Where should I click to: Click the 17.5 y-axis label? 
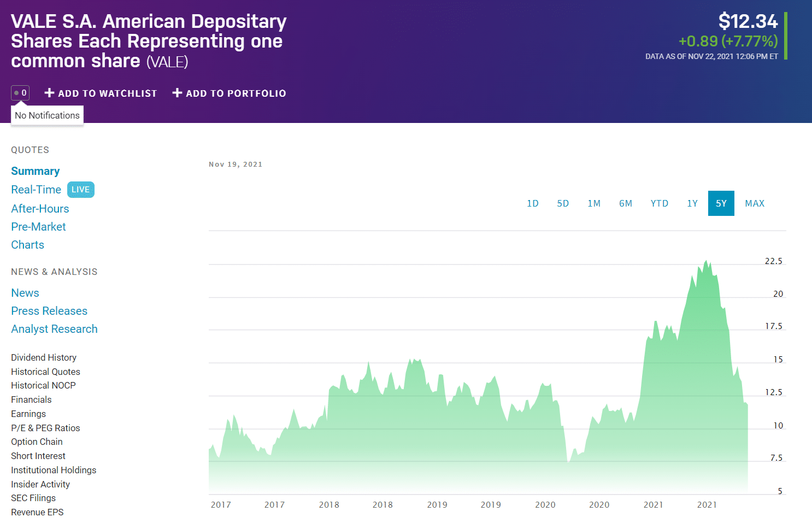pyautogui.click(x=774, y=326)
